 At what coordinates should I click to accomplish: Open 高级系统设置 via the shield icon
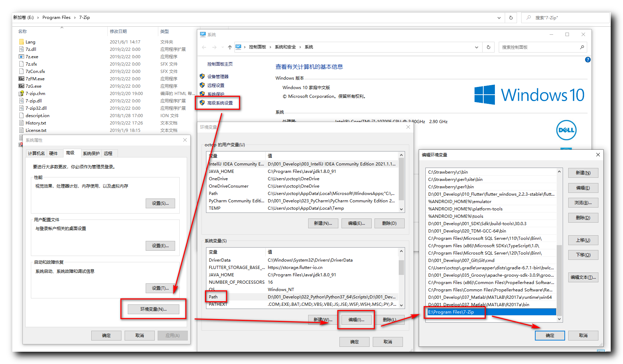[218, 103]
